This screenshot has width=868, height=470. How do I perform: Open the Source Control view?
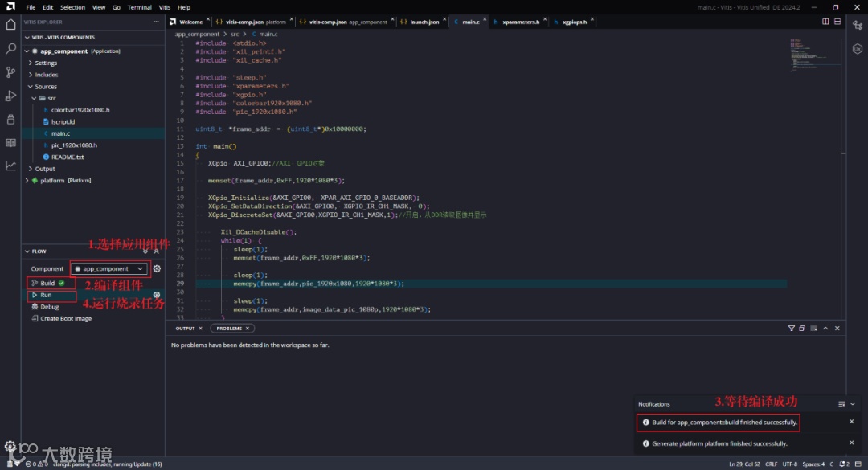coord(10,72)
